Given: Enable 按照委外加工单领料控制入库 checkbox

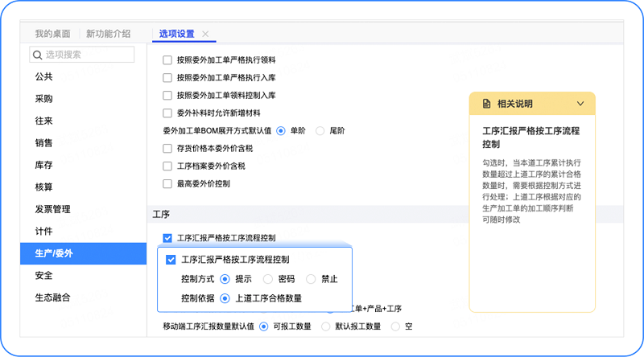Looking at the screenshot, I should click(167, 96).
